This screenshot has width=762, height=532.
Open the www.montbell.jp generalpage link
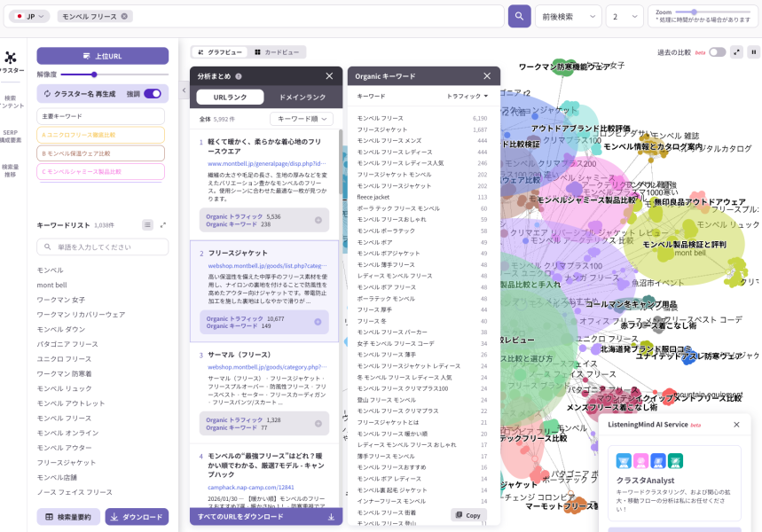[267, 164]
